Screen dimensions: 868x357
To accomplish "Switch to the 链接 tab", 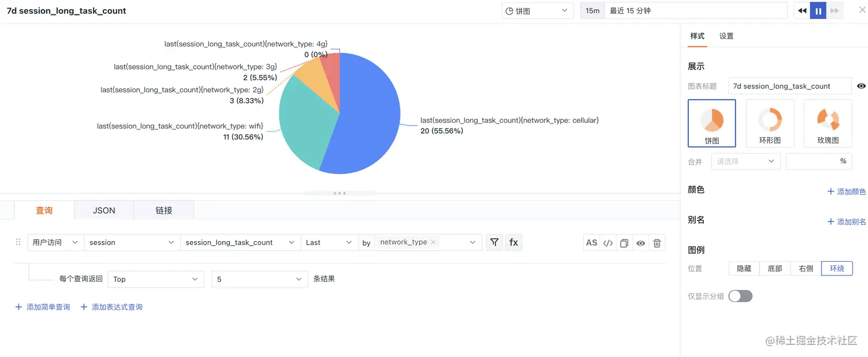I will coord(164,211).
